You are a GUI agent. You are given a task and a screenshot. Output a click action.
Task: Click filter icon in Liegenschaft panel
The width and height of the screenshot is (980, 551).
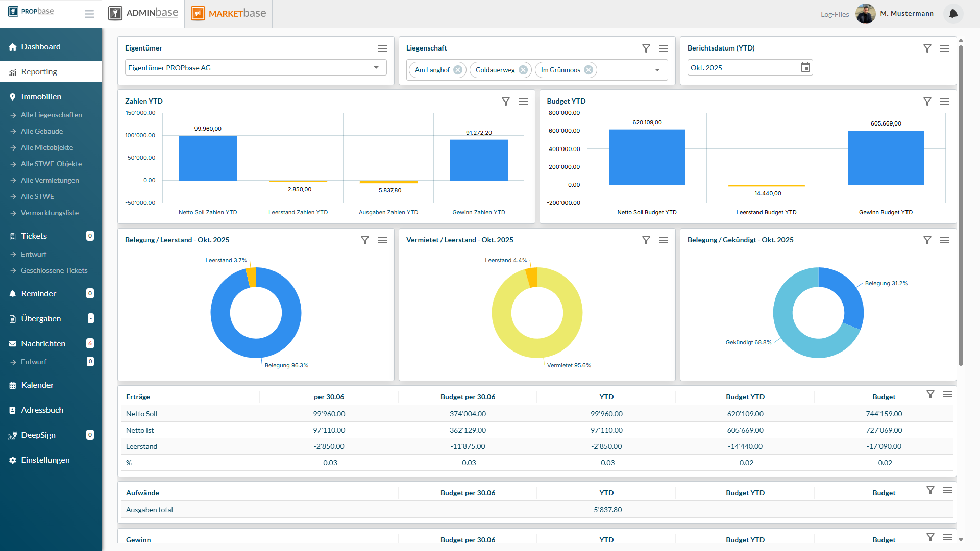[646, 48]
